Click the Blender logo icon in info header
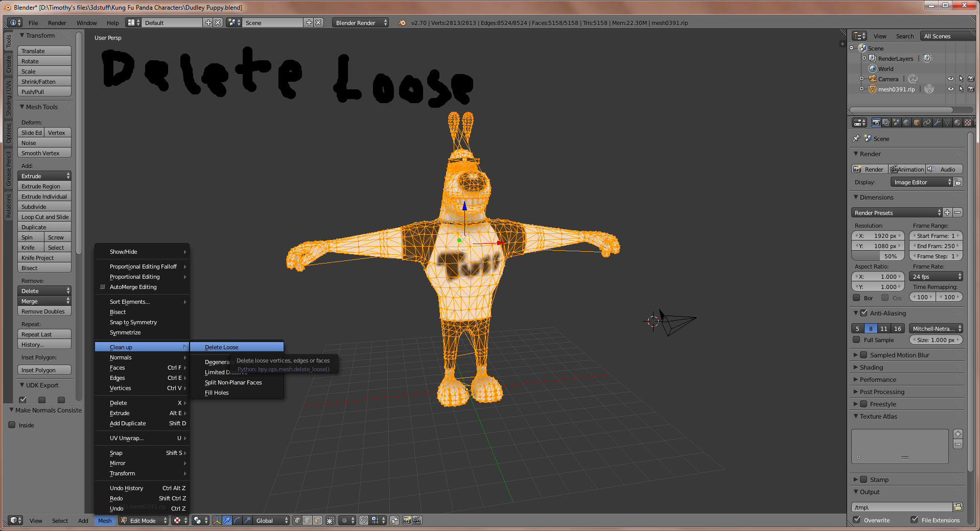Image resolution: width=980 pixels, height=531 pixels. click(x=402, y=22)
